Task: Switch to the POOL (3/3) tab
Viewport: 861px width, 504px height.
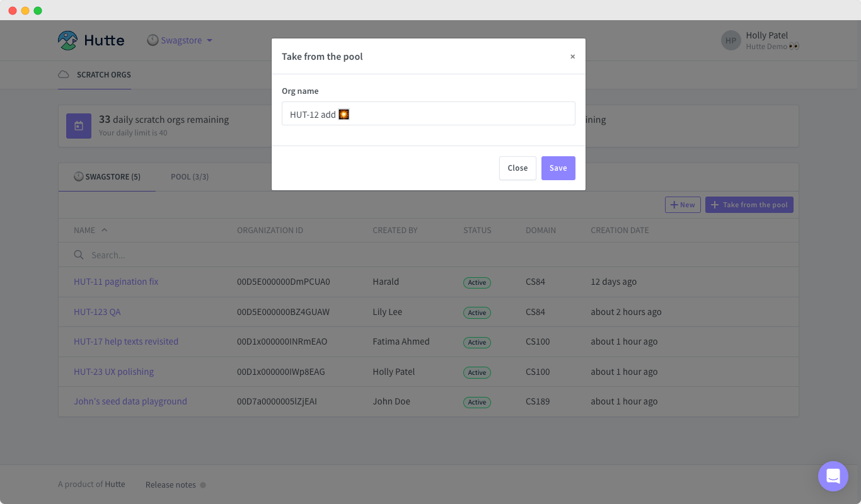Action: click(190, 177)
